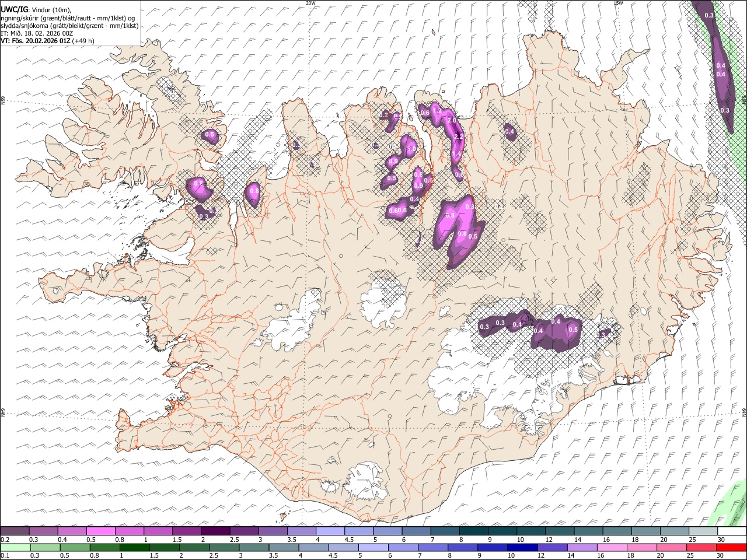The image size is (747, 560).
Task: Select the 4.5 swatch in upper legend row
Action: point(358,531)
